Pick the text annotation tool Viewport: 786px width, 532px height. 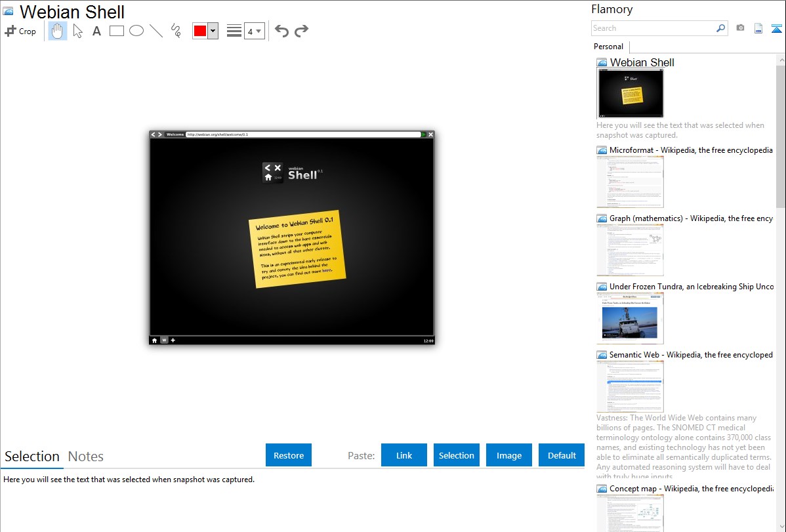(x=96, y=31)
